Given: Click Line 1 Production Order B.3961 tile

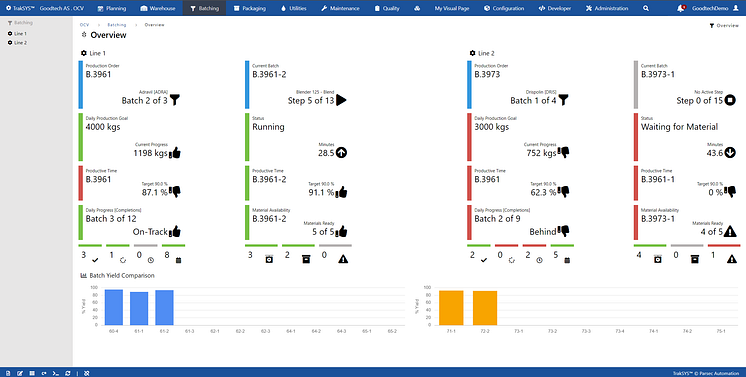Looking at the screenshot, I should [131, 85].
